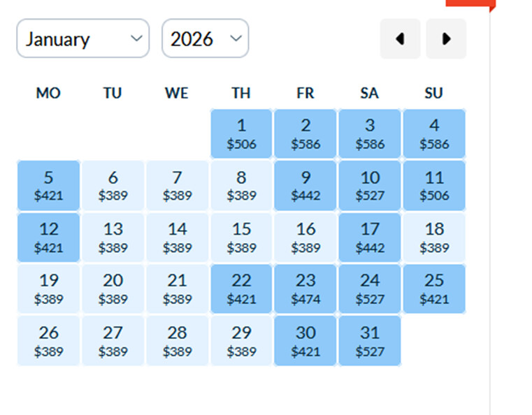Viewport: 532px width, 415px height.
Task: Go to previous month using left arrow
Action: (400, 39)
